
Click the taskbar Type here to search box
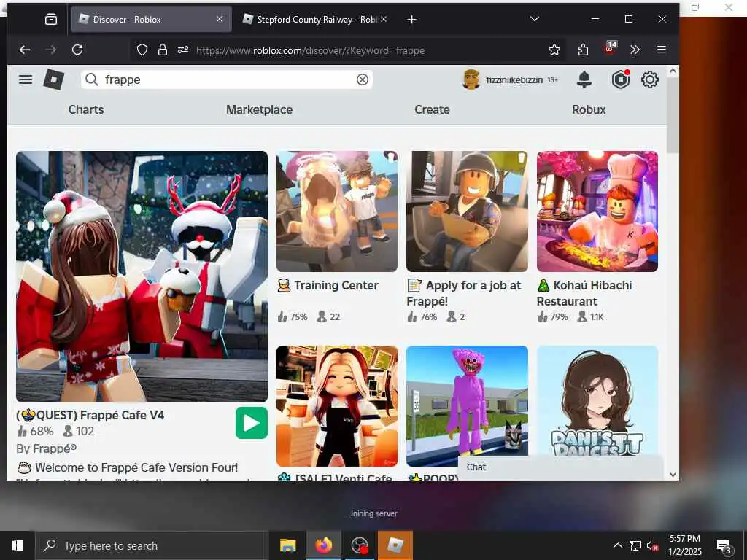(152, 545)
